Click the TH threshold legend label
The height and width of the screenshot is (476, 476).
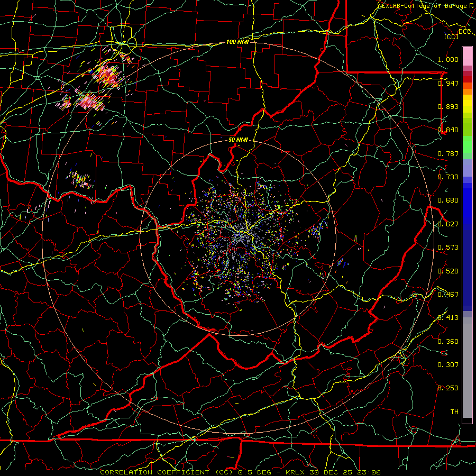tap(454, 412)
